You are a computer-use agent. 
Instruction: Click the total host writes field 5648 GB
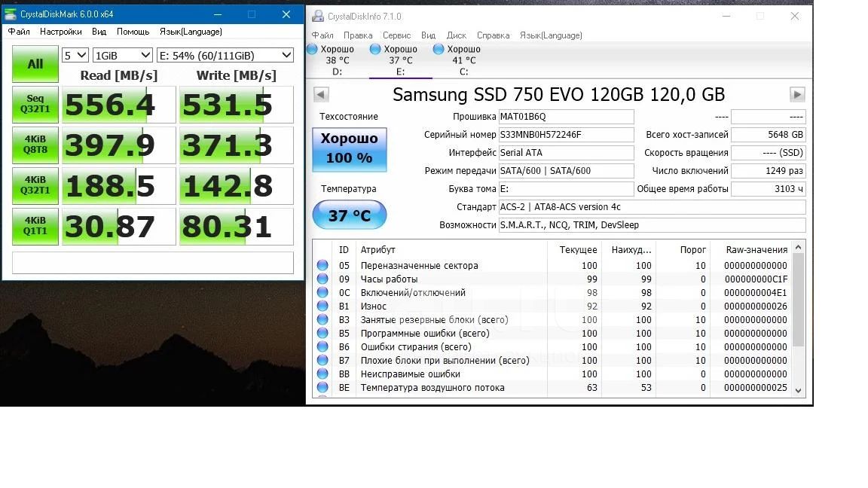coord(769,135)
